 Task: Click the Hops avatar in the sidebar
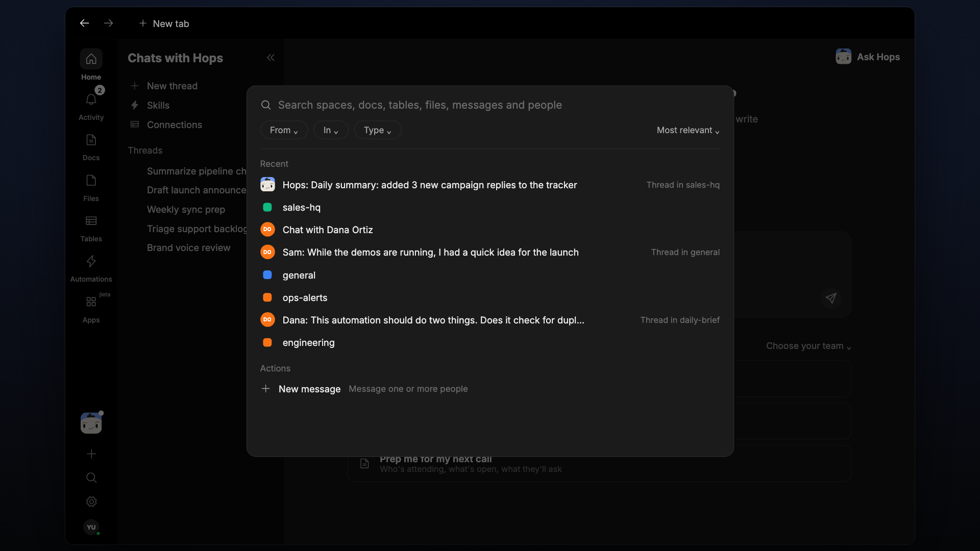tap(91, 423)
